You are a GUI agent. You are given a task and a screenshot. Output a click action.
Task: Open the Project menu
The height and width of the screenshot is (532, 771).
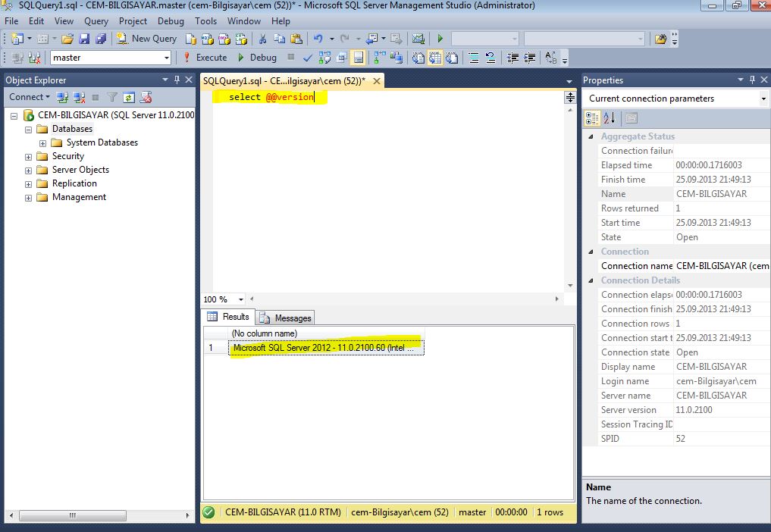[133, 21]
